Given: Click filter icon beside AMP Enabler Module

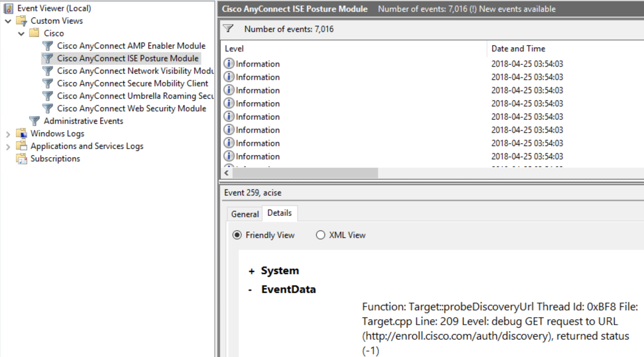Looking at the screenshot, I should [48, 46].
